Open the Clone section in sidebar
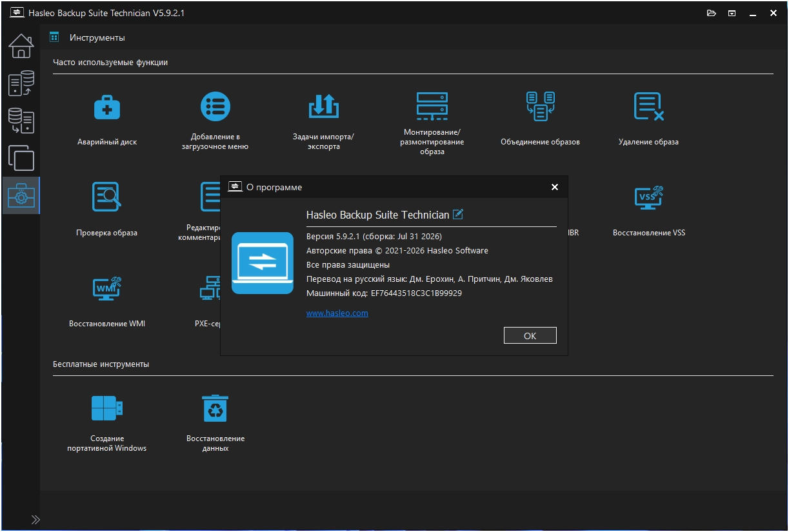Screen dimensions: 789x532 click(21, 157)
